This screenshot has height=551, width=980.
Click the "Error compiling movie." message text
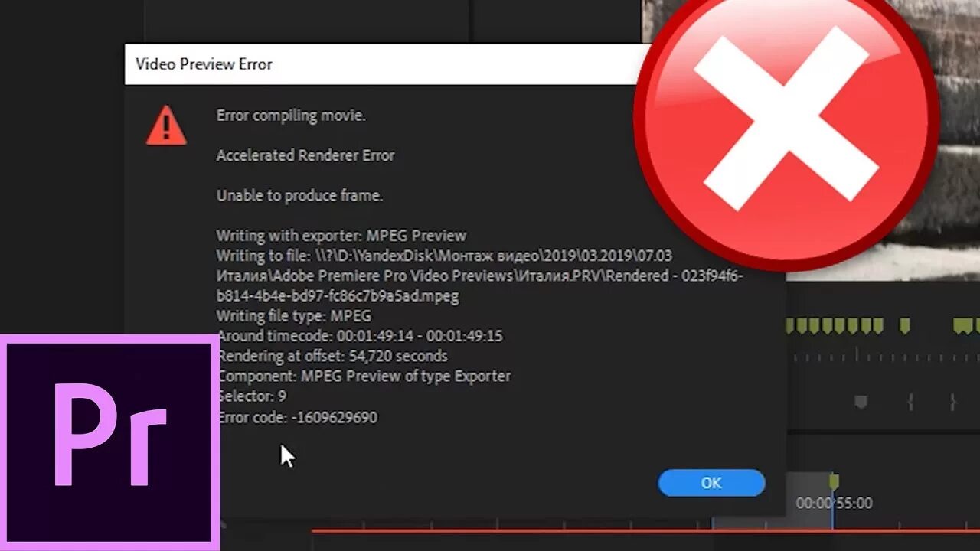tap(291, 116)
